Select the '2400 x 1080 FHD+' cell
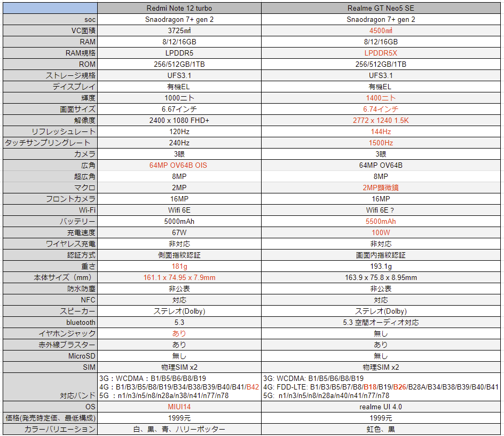The height and width of the screenshot is (436, 504). click(x=179, y=120)
